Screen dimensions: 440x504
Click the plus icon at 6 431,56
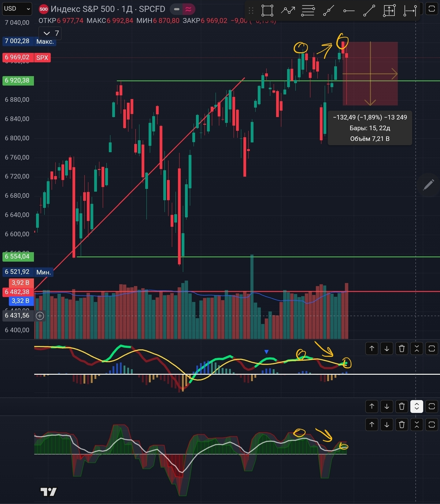point(40,316)
